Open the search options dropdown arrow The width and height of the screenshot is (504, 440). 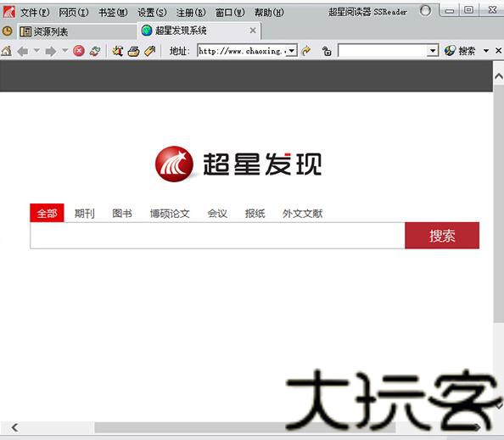(x=486, y=51)
